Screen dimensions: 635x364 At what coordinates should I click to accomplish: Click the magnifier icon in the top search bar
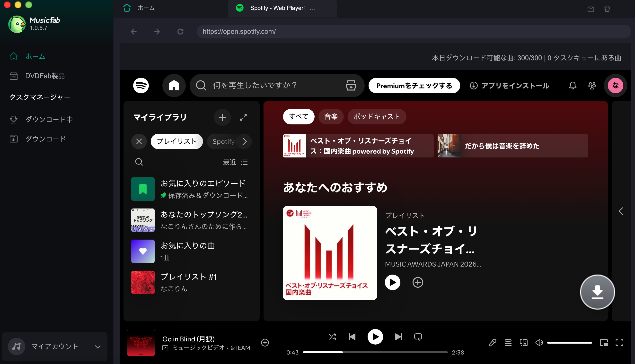[201, 86]
